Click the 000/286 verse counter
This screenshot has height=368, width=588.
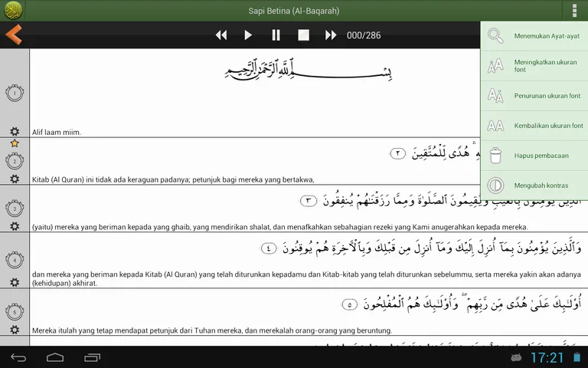pyautogui.click(x=364, y=35)
